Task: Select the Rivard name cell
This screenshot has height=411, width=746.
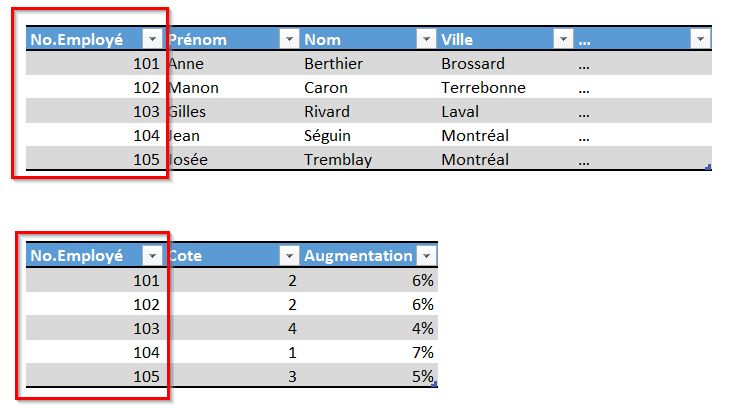Action: (x=327, y=112)
